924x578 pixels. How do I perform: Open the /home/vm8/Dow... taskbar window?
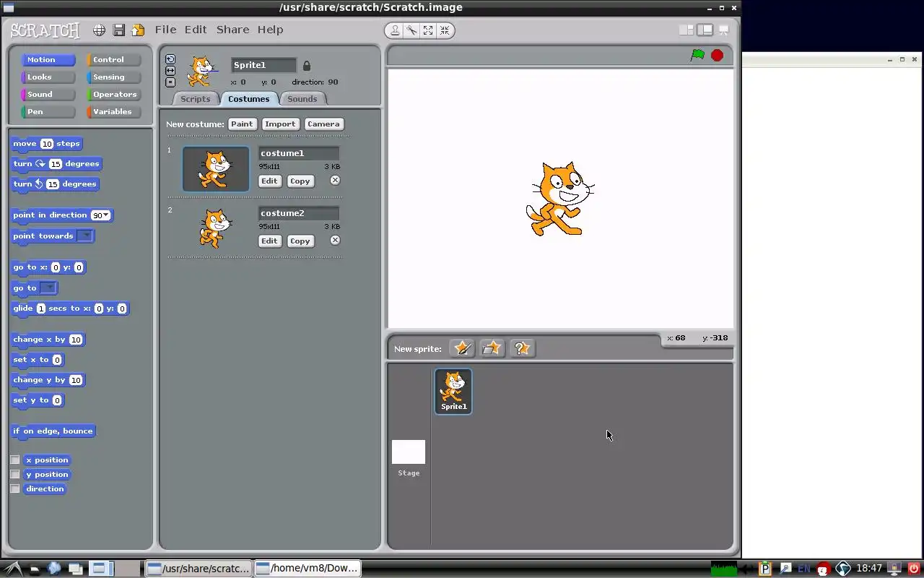click(308, 568)
